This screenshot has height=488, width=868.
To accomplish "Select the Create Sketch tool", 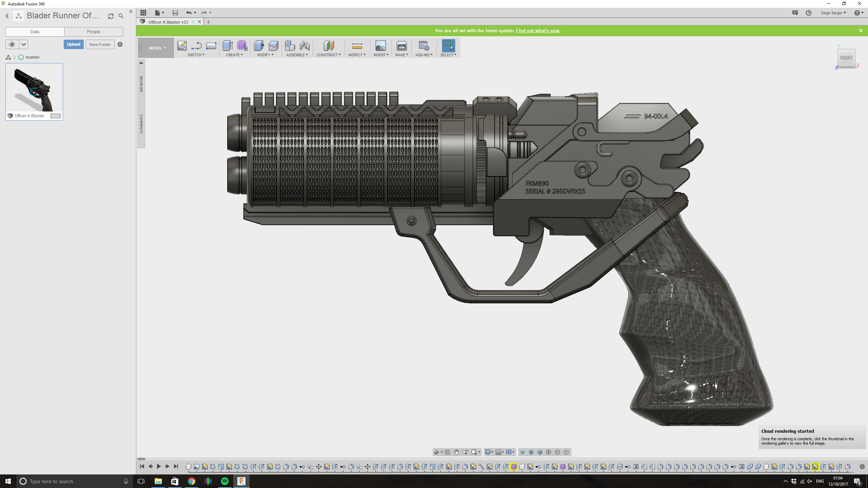I will coord(182,45).
